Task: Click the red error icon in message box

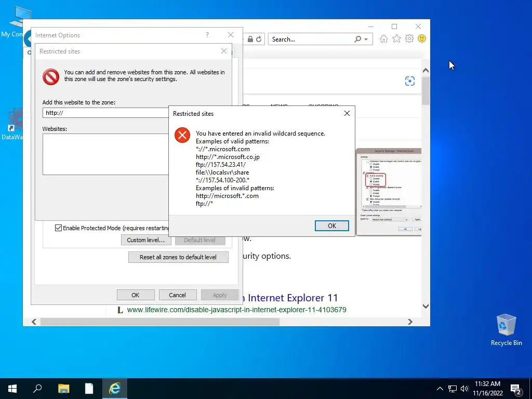Action: coord(182,135)
